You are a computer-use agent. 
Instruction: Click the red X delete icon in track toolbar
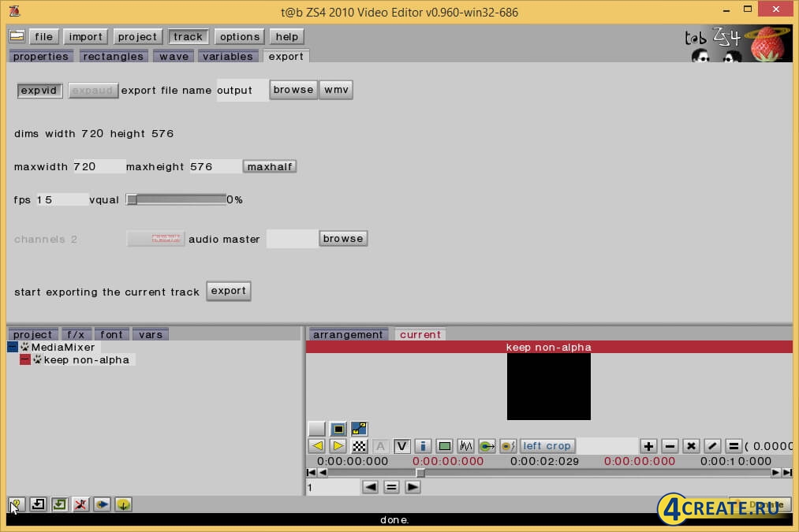[x=690, y=445]
